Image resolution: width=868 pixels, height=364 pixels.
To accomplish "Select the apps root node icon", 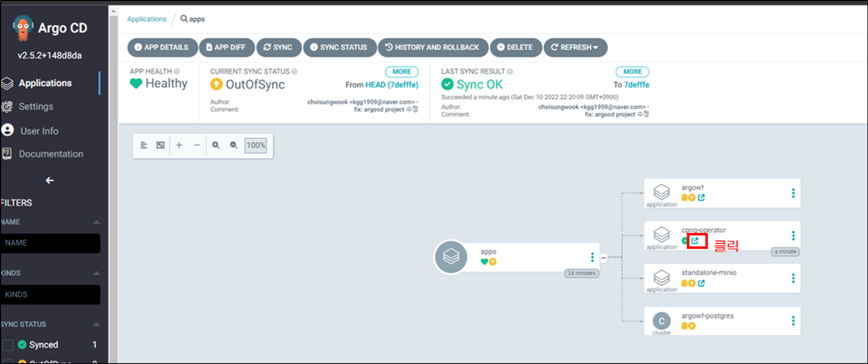I will coord(451,257).
